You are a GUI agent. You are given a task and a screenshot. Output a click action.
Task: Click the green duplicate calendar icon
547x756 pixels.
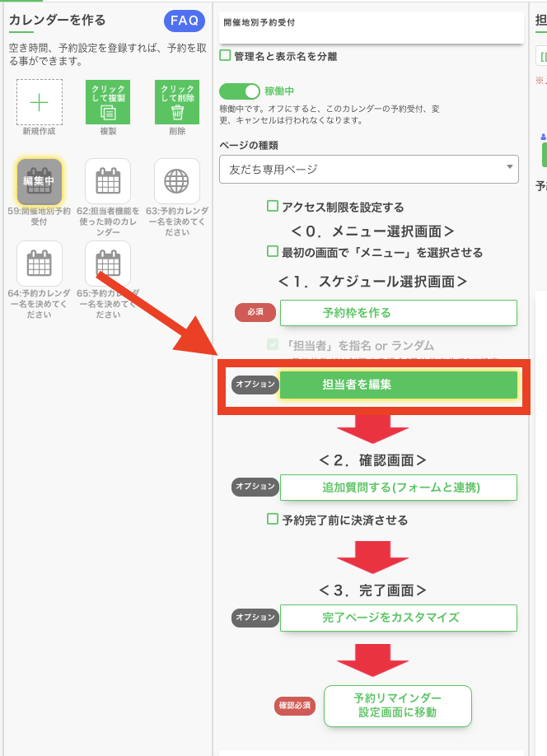click(108, 102)
